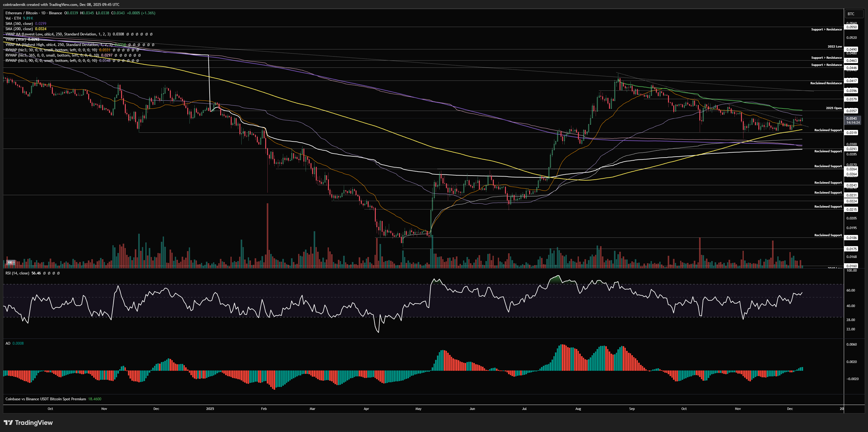Viewport: 868px width, 432px height.
Task: Click the 0.0186 price level tag
Action: pyautogui.click(x=852, y=238)
